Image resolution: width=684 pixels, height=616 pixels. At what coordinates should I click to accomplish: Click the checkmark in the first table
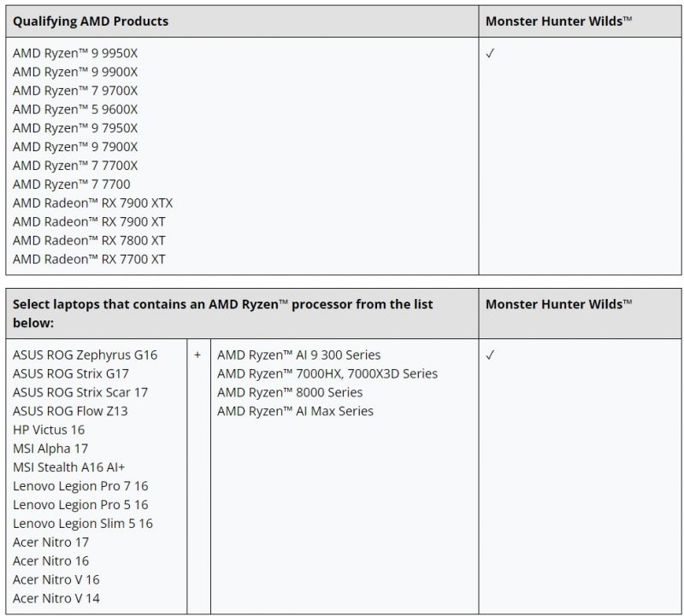coord(490,53)
